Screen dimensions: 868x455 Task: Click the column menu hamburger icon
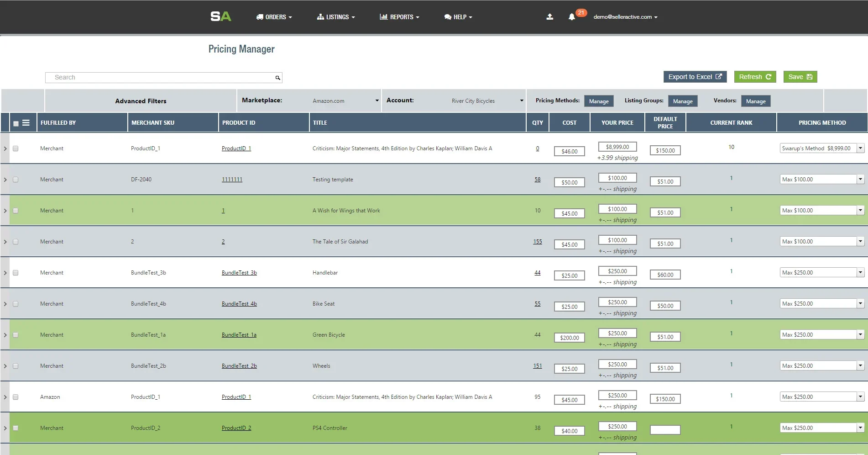coord(26,123)
